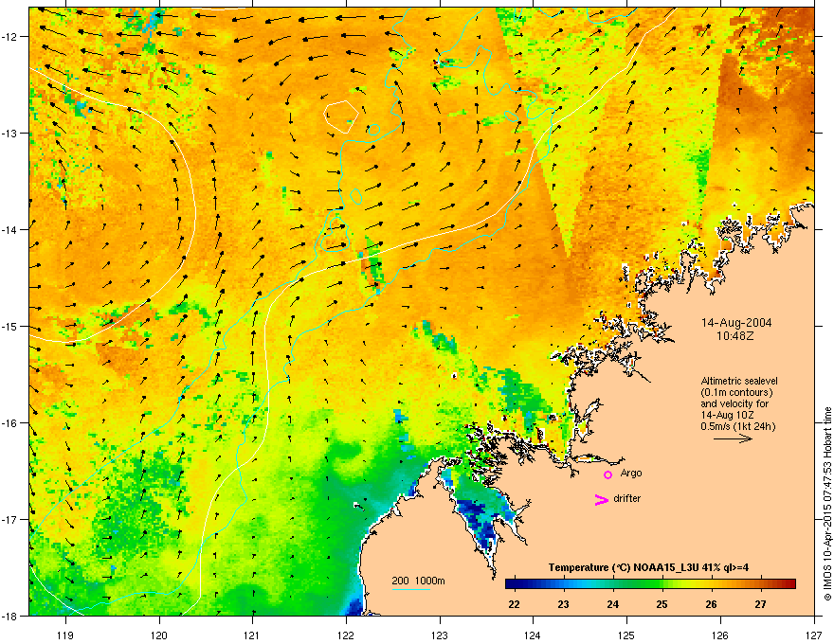This screenshot has width=834, height=644.
Task: Click the latitude axis label -14
Action: tap(10, 229)
